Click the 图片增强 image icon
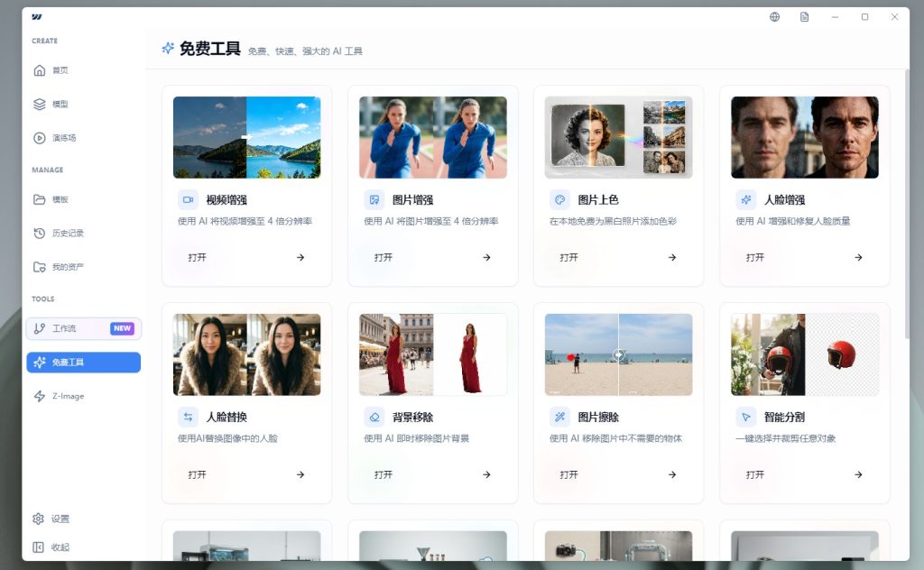Image resolution: width=924 pixels, height=570 pixels. coord(374,200)
